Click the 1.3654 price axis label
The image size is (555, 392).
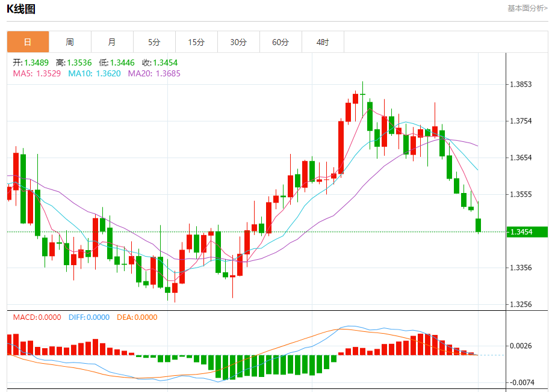tap(521, 158)
